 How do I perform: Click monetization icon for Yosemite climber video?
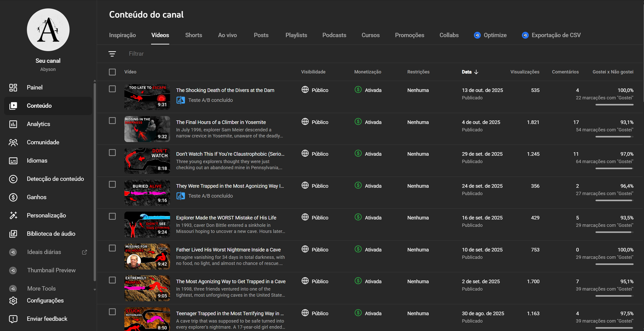(358, 122)
